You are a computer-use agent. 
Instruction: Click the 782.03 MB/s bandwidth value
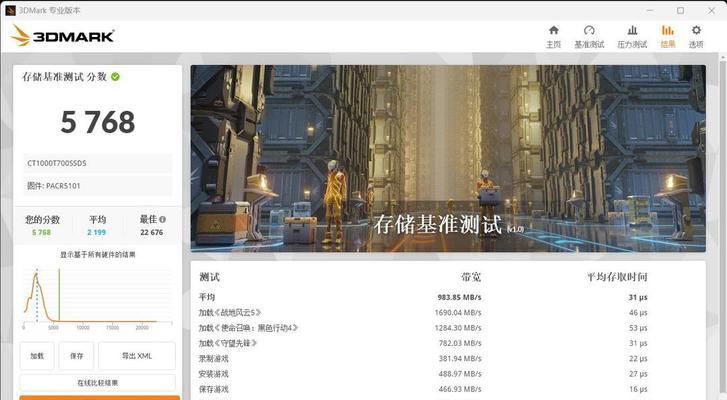(x=460, y=343)
